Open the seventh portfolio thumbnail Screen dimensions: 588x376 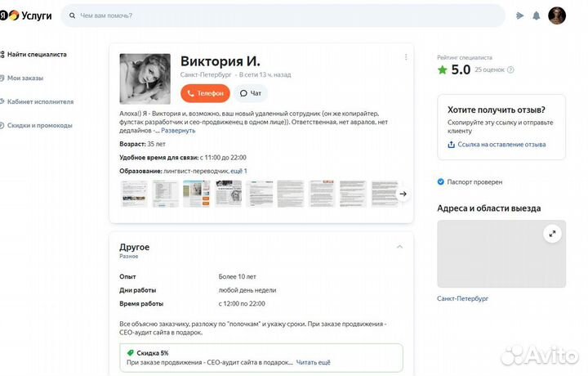(322, 194)
